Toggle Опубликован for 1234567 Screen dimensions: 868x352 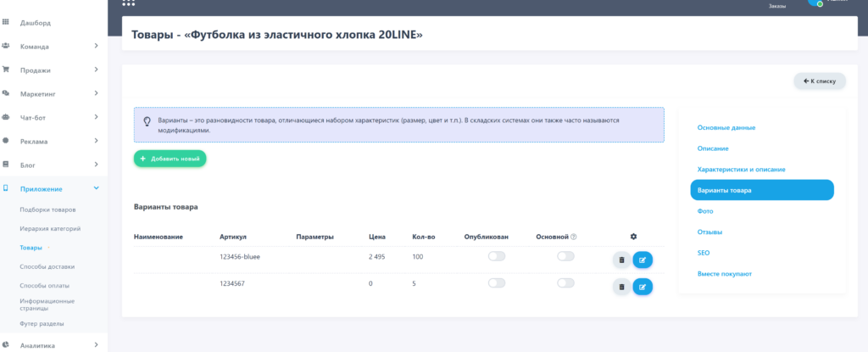[x=497, y=283]
